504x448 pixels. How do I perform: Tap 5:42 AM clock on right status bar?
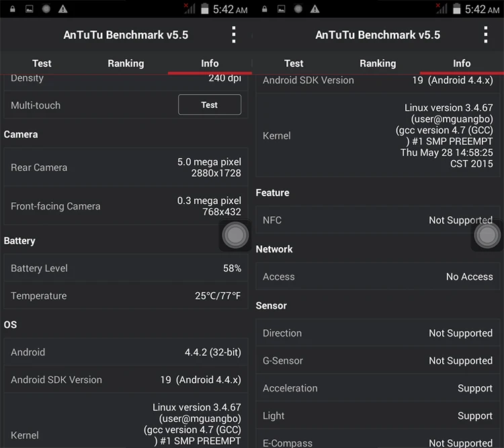click(x=482, y=9)
